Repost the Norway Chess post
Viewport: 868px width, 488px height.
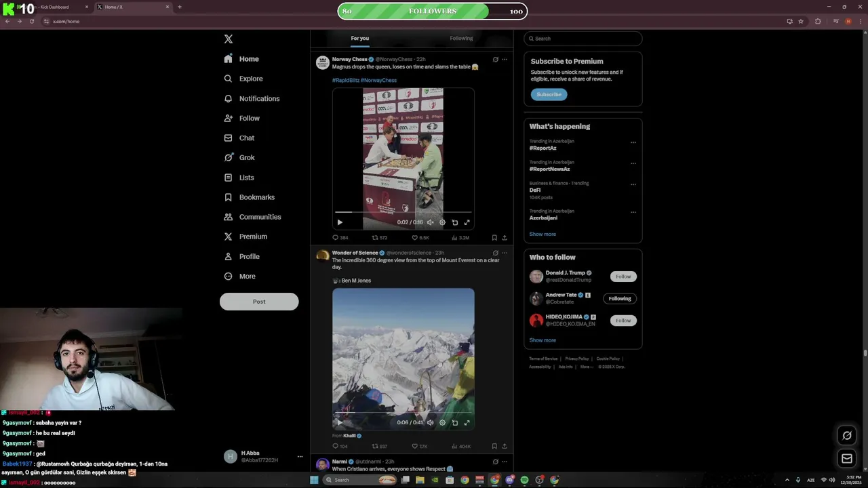click(379, 238)
